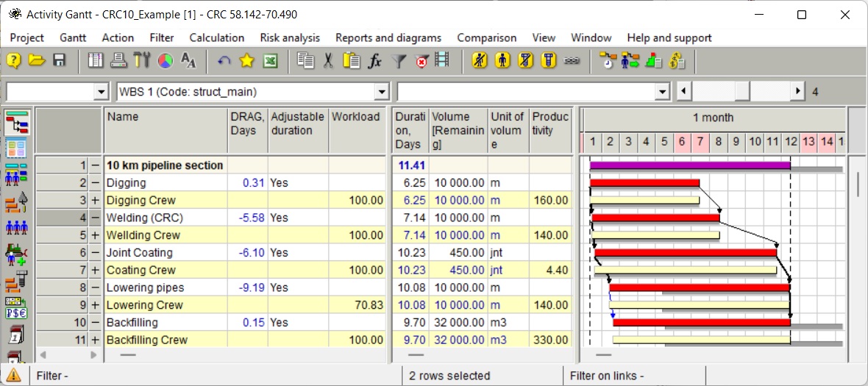Open a project with the folder icon
The width and height of the screenshot is (868, 386).
(x=37, y=61)
